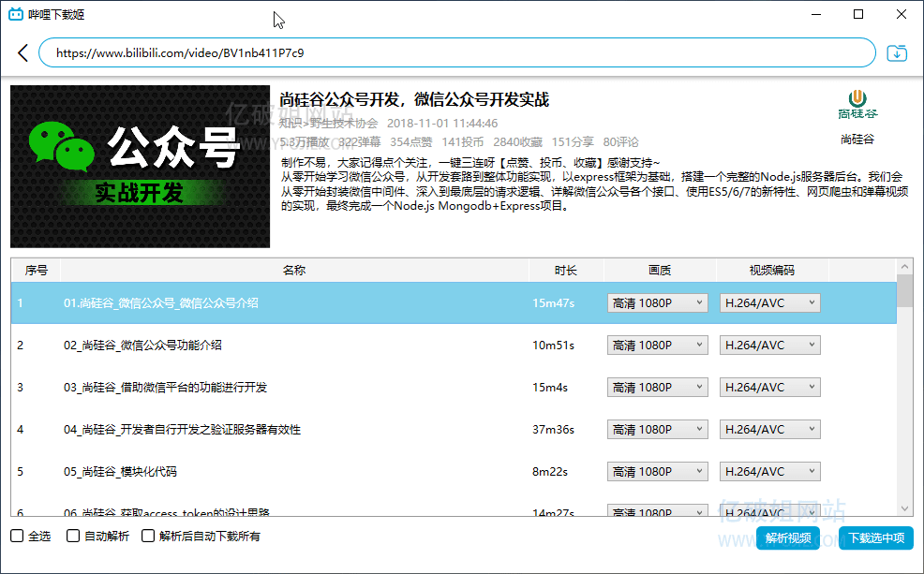
Task: Click the 视频编码 column header
Action: pos(772,271)
